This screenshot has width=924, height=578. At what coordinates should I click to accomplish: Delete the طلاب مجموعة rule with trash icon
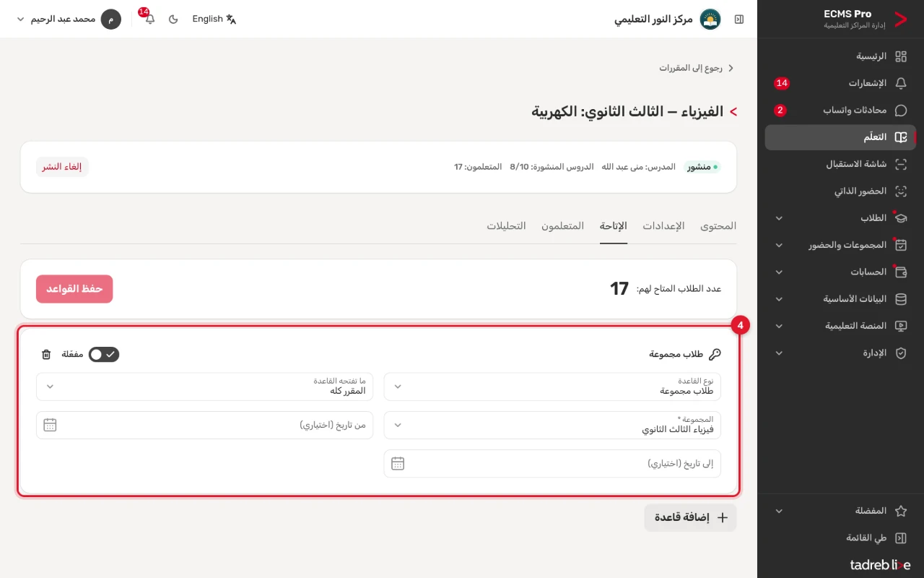click(46, 354)
